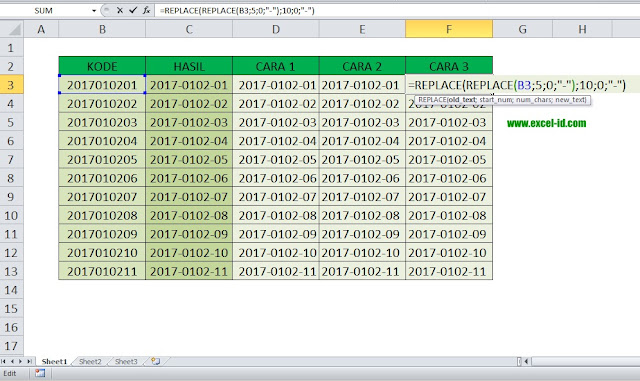Click CARA 2 cell 2017-0102-08
The image size is (640, 381).
tap(362, 215)
